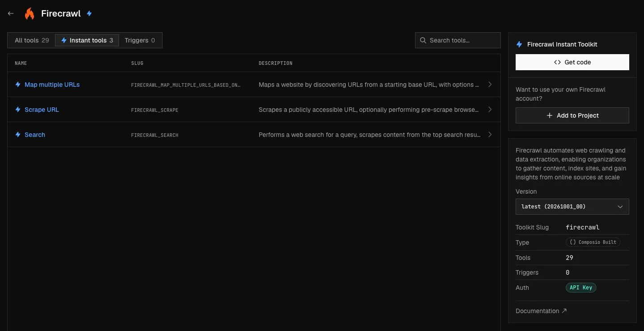The height and width of the screenshot is (331, 644).
Task: Click the Triggers count value 0 in details
Action: coord(568,272)
